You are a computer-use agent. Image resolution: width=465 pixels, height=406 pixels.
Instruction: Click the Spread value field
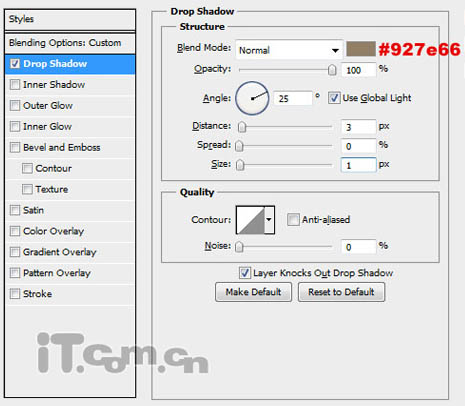(359, 146)
